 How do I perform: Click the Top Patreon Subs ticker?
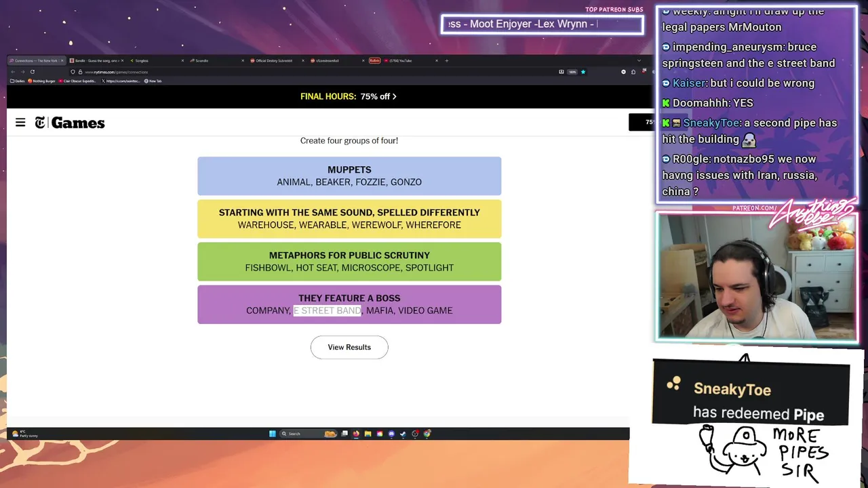[x=542, y=24]
